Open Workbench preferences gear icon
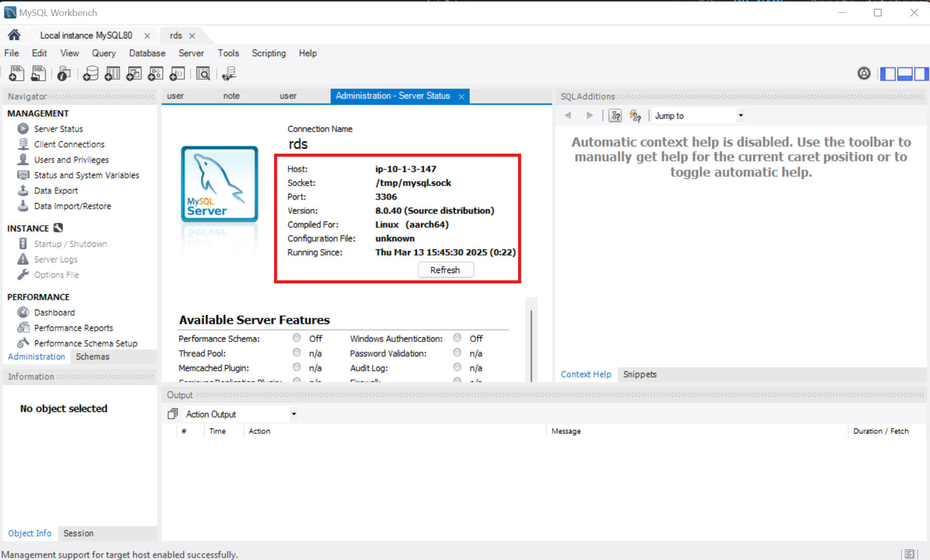Image resolution: width=930 pixels, height=560 pixels. (x=864, y=74)
